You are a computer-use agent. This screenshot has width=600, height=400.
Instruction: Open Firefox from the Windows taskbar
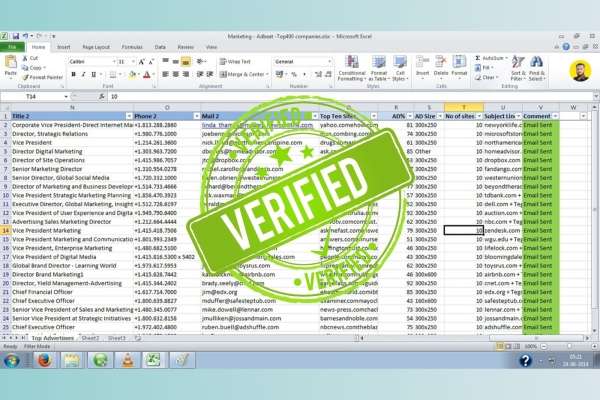pyautogui.click(x=45, y=360)
